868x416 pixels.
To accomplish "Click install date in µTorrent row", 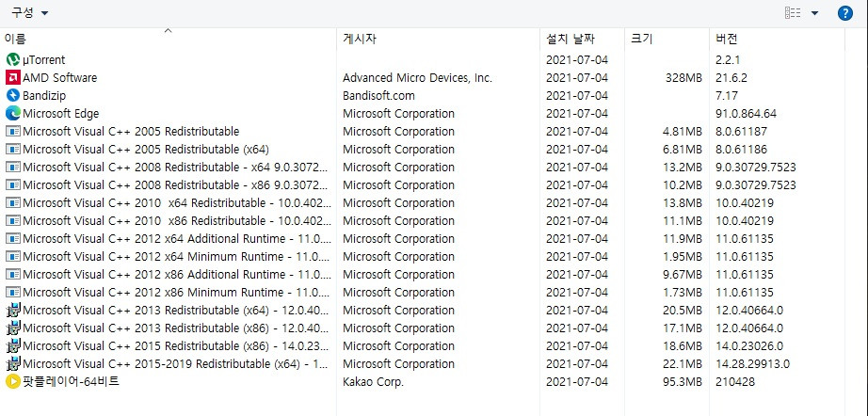I will coord(577,59).
